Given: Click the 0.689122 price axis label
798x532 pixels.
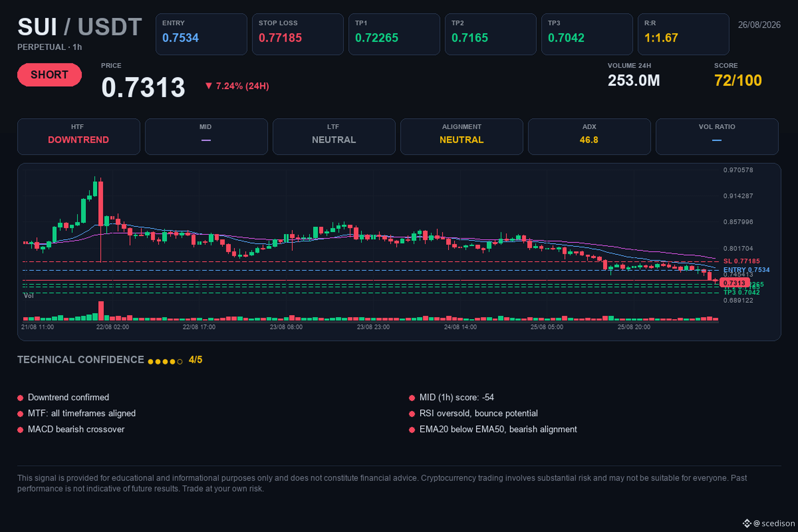Looking at the screenshot, I should click(738, 300).
